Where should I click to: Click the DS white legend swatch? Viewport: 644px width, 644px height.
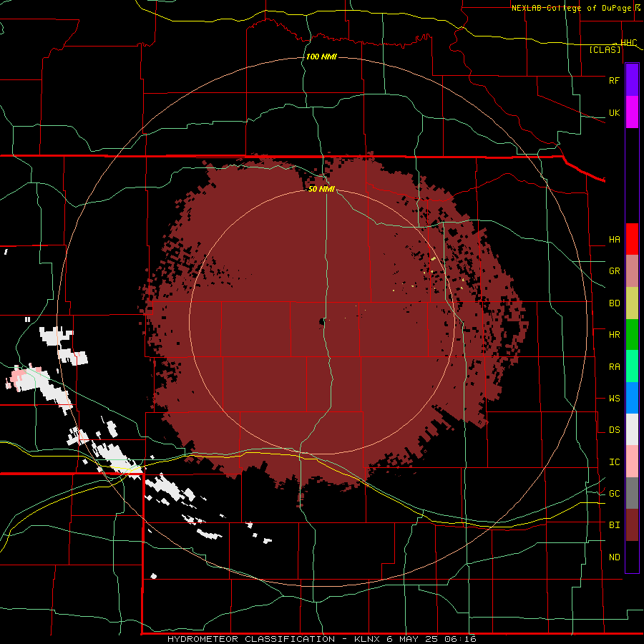632,429
